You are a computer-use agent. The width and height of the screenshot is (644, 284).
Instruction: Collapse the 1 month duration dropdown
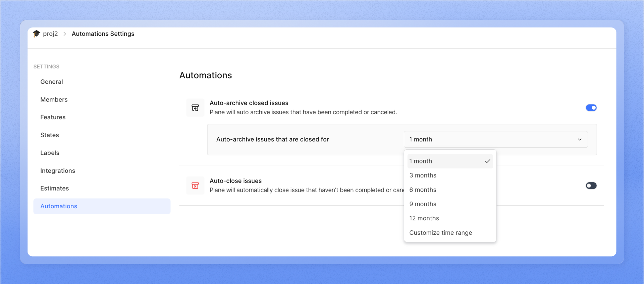(x=496, y=139)
